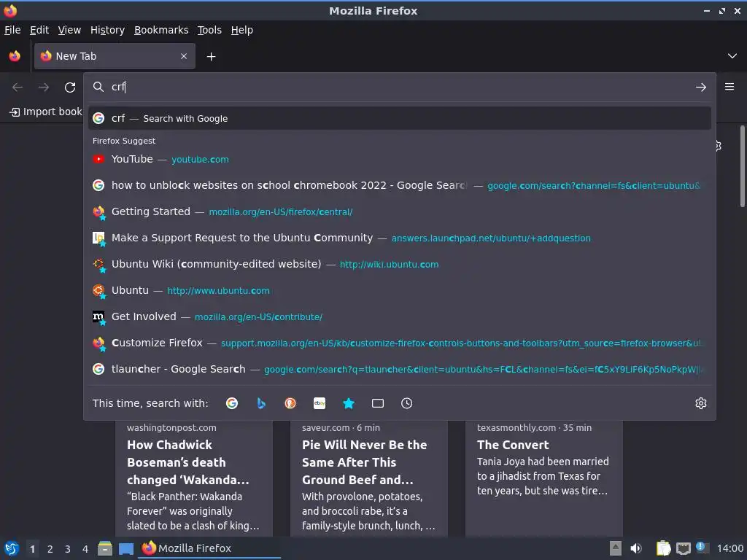The image size is (747, 560).
Task: Select Ubuntu Wiki (community-edited website) suggestion
Action: click(399, 264)
